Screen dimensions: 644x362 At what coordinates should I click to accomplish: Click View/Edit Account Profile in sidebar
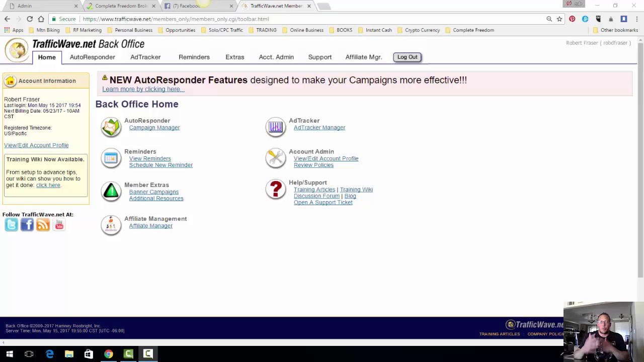click(36, 145)
